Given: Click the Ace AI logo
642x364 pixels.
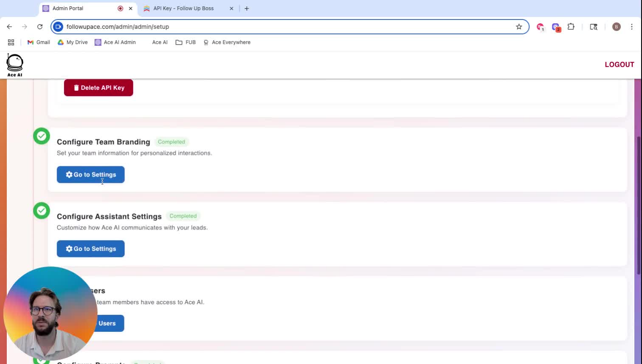Looking at the screenshot, I should coord(15,65).
